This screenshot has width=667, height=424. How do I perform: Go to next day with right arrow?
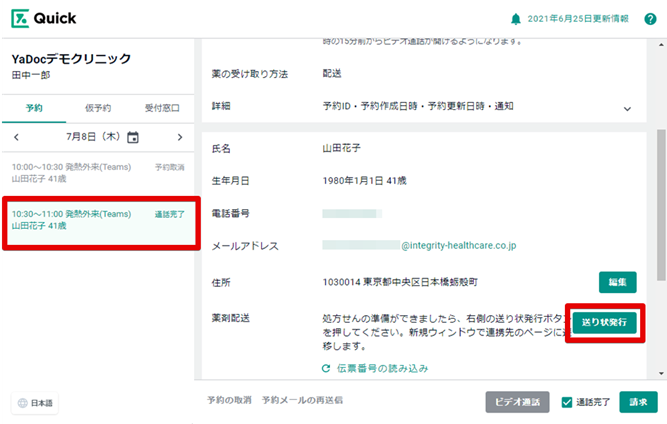click(x=180, y=137)
